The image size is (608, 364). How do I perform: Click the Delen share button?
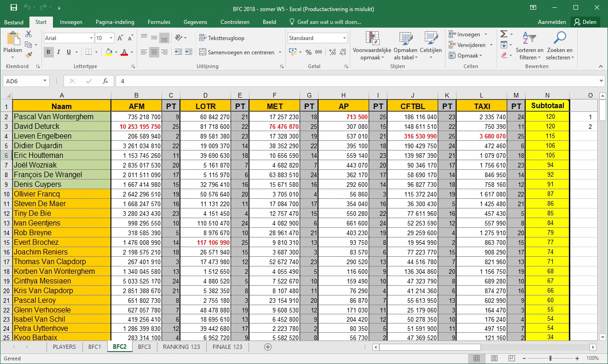pos(585,22)
